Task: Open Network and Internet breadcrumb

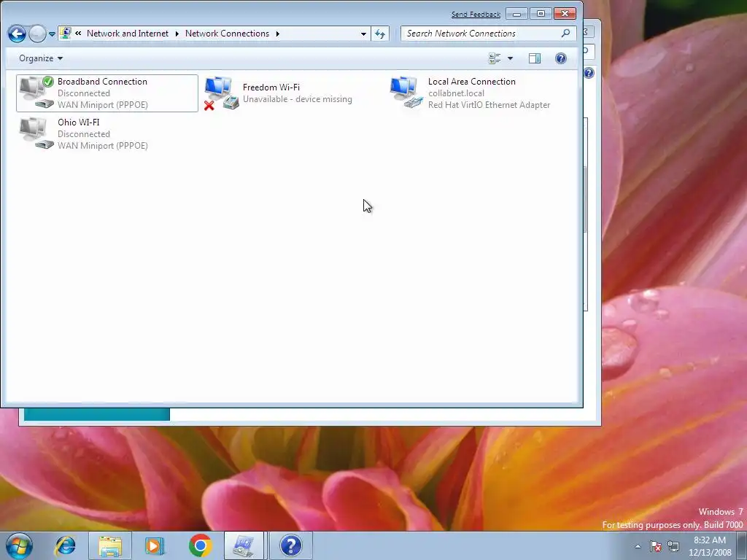Action: coord(127,34)
